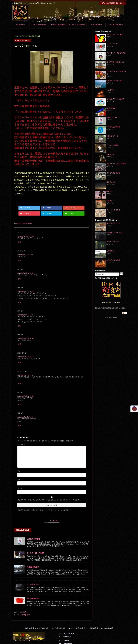Open sidebar link LUCKY STRIKE
Screen dimensions: 138x644
111,118
